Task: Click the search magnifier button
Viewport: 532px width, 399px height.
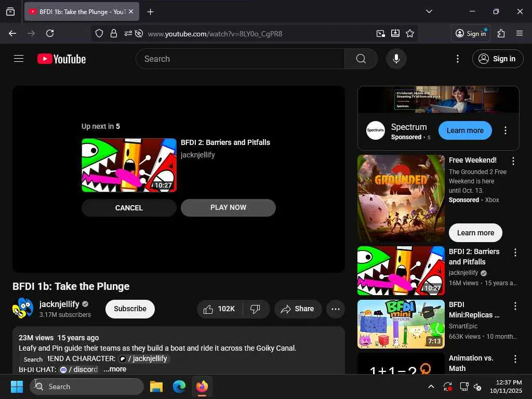Action: click(361, 59)
